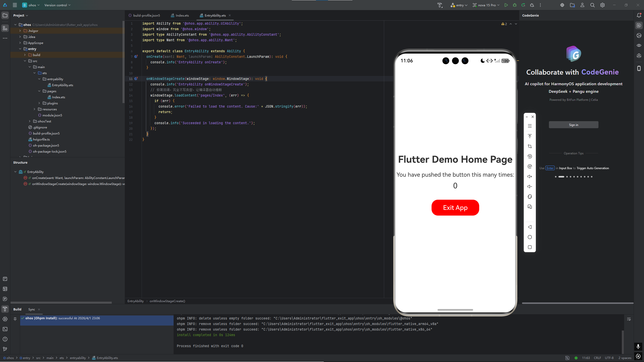The image size is (644, 362).
Task: Click the Debug bug icon in toolbar
Action: pyautogui.click(x=515, y=5)
